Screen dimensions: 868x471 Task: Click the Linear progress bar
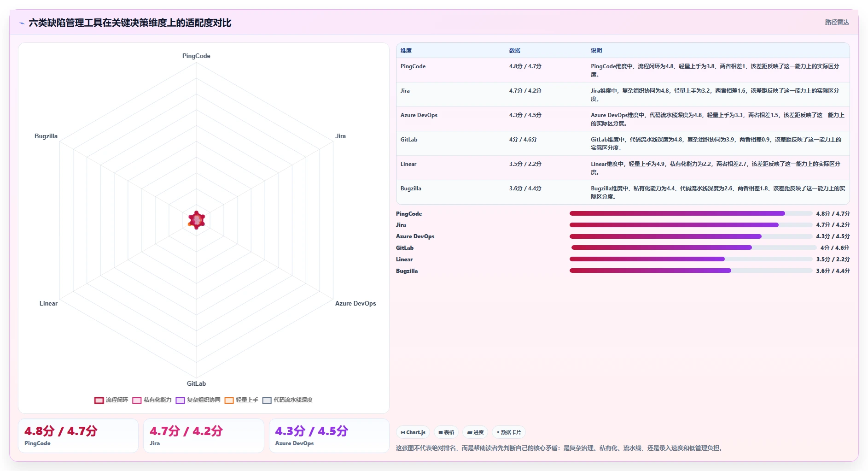click(691, 259)
